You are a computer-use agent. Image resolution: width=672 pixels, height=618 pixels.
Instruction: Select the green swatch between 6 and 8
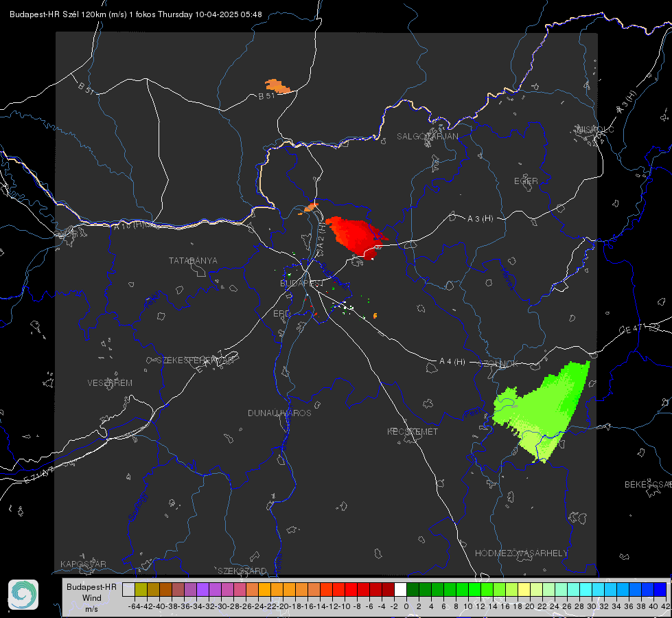coord(450,589)
